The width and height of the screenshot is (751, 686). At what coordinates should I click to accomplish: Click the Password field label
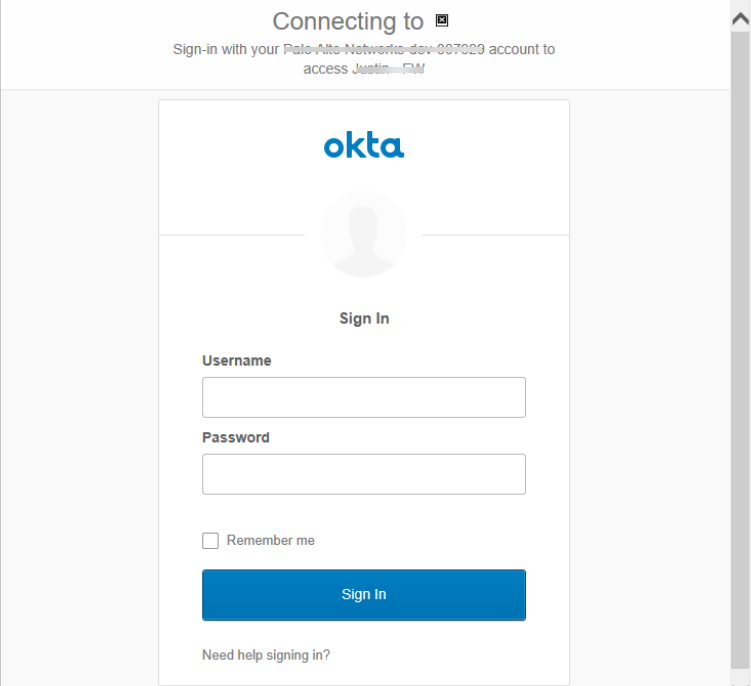pyautogui.click(x=236, y=437)
